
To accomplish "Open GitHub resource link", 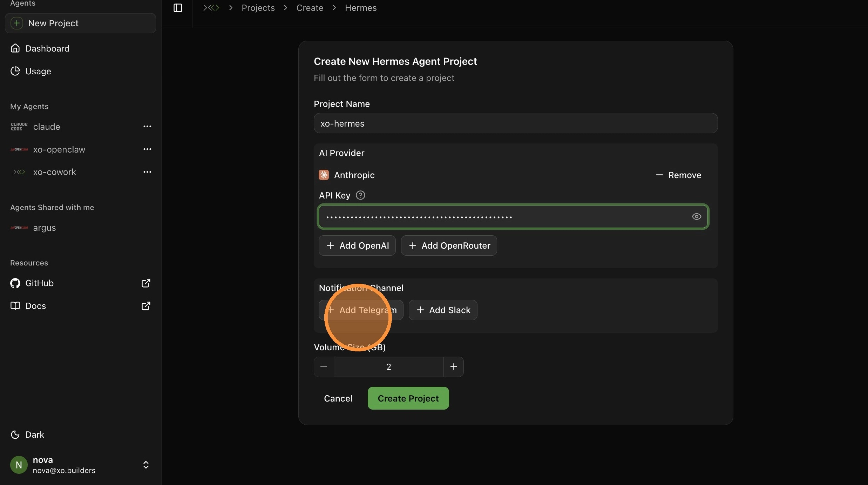I will click(80, 283).
